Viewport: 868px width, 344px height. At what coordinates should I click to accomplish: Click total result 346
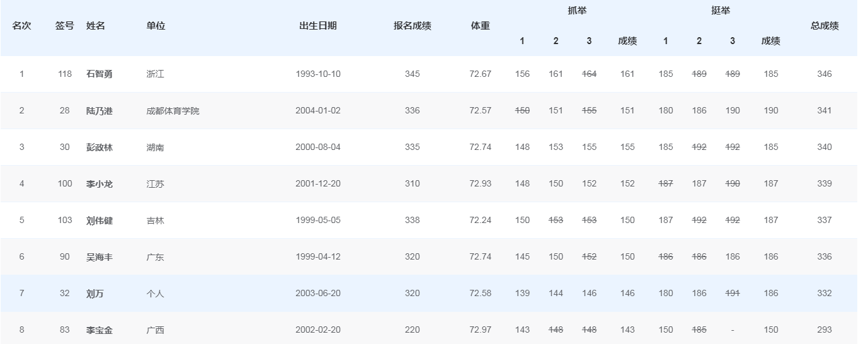pyautogui.click(x=825, y=74)
